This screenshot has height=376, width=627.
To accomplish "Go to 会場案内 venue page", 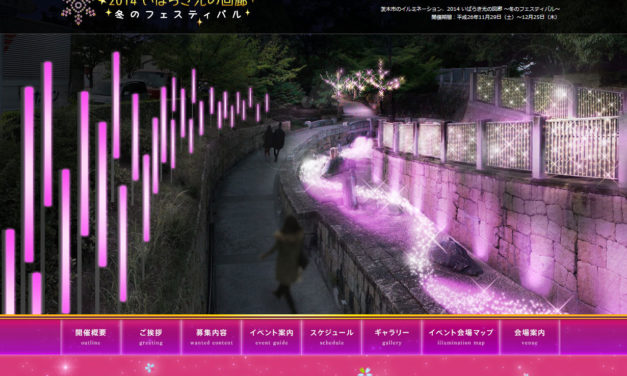I will click(530, 337).
